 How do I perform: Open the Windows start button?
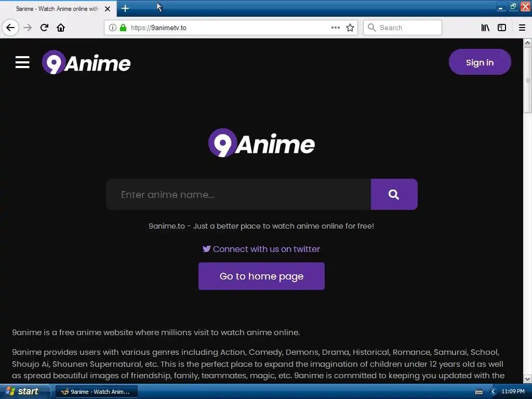point(24,392)
